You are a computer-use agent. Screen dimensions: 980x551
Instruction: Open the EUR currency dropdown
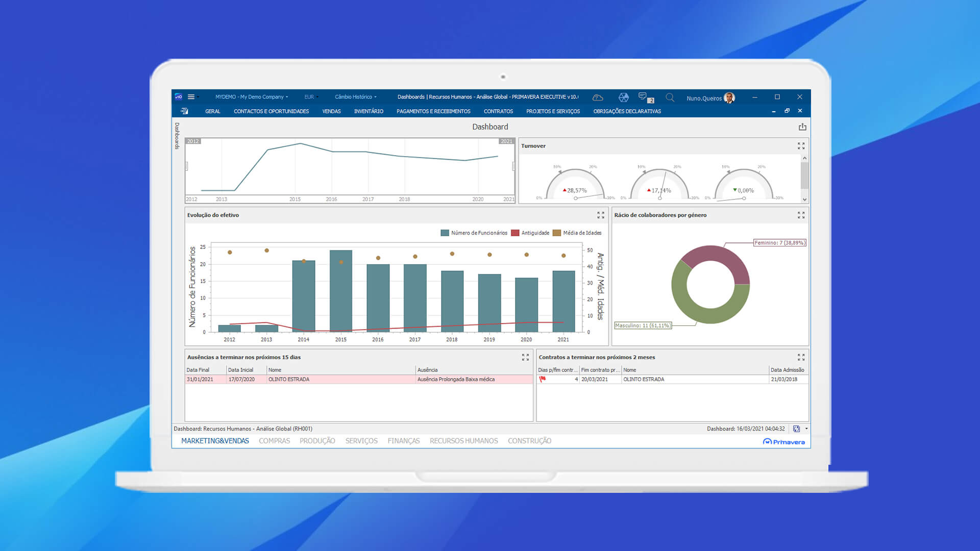click(x=311, y=97)
